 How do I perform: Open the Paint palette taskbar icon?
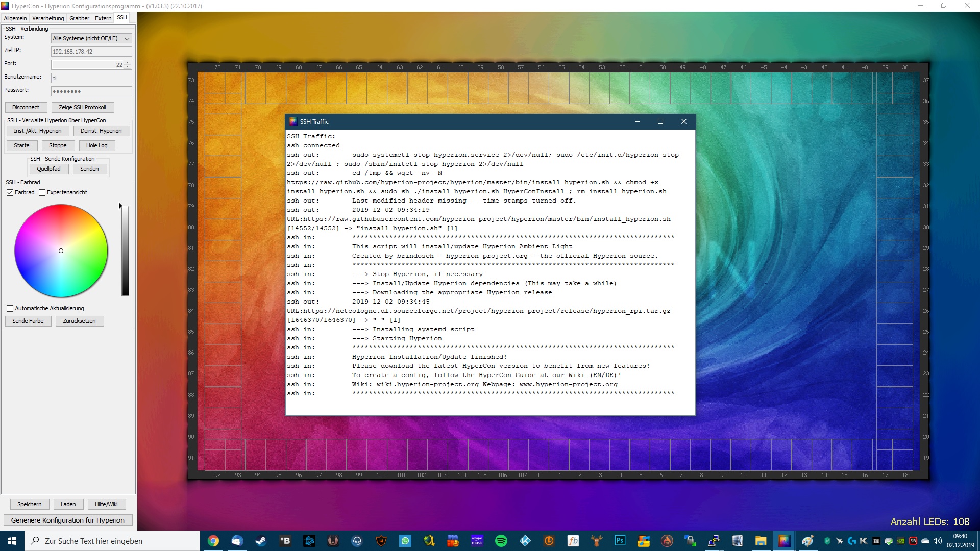point(807,541)
